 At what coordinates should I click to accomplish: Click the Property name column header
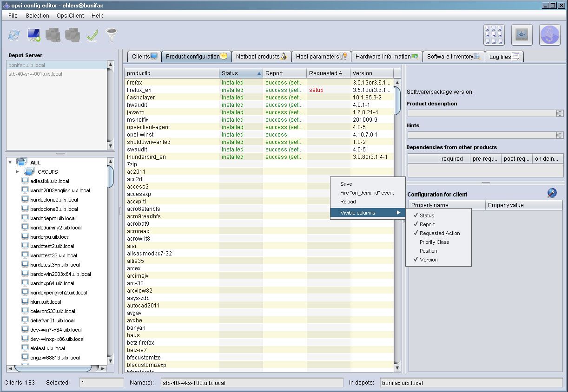[447, 205]
